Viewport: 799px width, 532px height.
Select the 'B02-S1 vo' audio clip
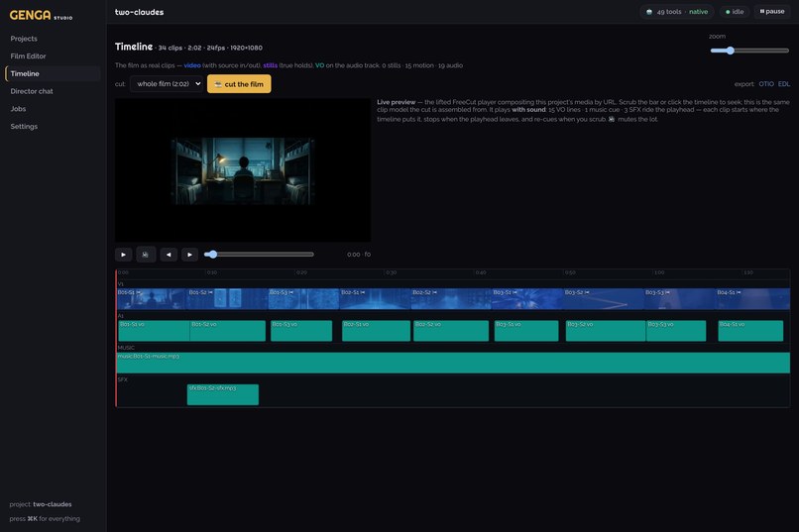(376, 331)
